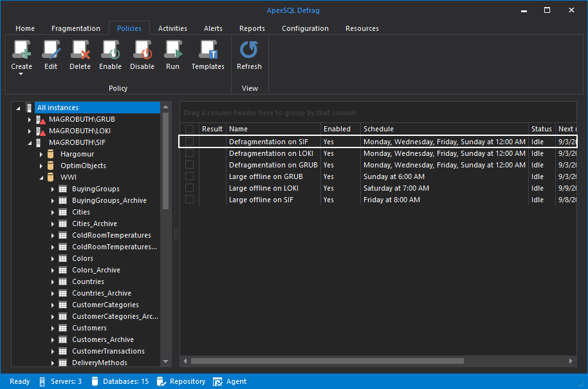Expand the Cities_Archive table node
Screen dimensions: 588x389
tap(53, 224)
